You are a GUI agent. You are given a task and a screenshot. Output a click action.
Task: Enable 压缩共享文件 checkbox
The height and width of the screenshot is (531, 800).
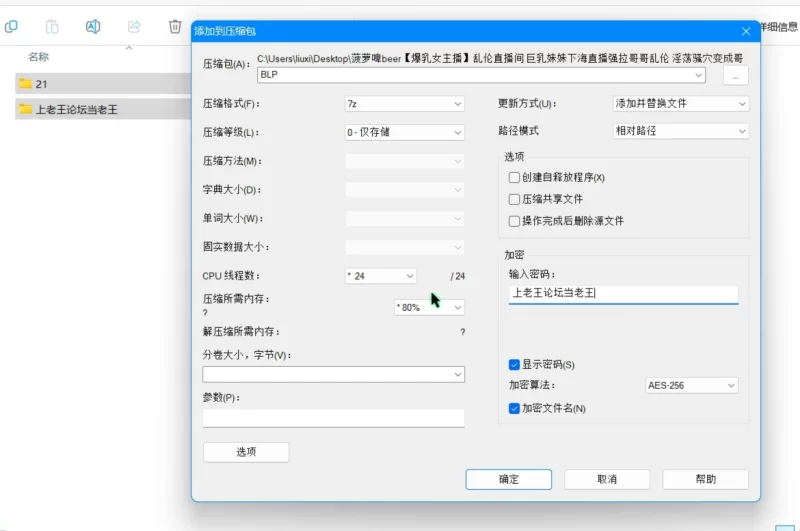coord(514,199)
